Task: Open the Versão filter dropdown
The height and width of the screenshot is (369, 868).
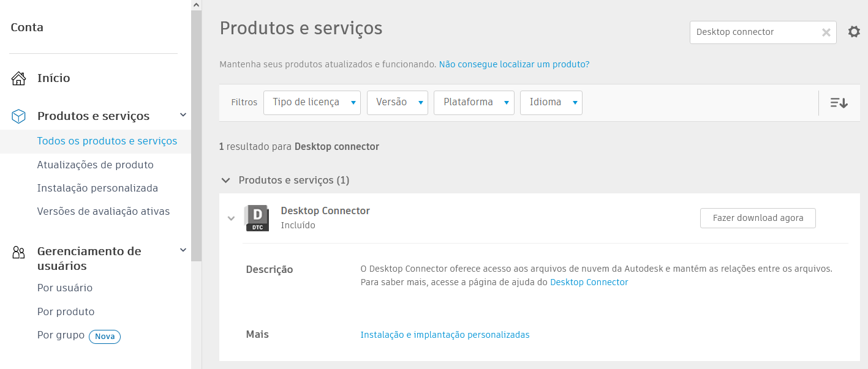Action: pyautogui.click(x=397, y=103)
